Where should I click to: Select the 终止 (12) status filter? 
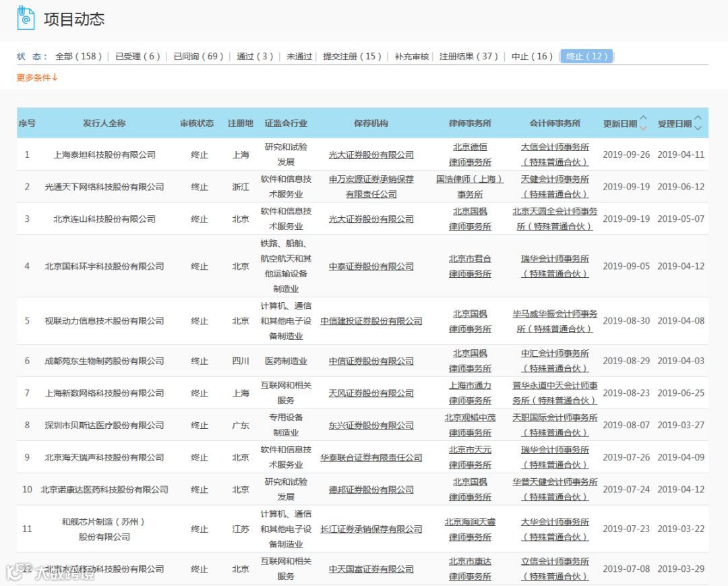586,56
